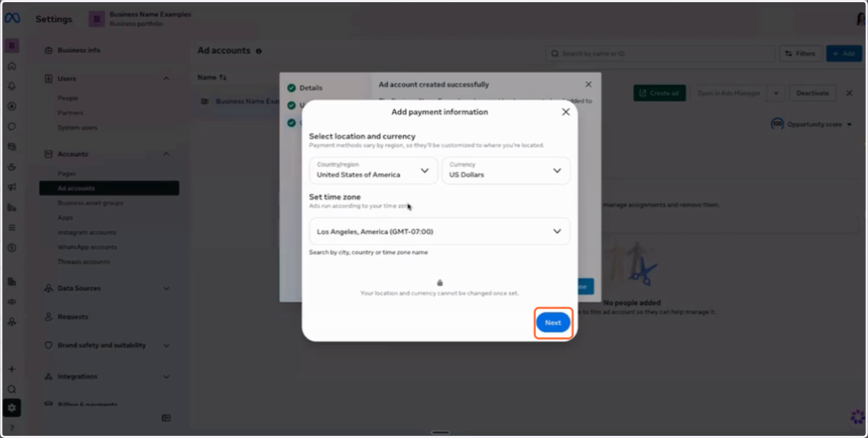Open Instagram accounts
Image resolution: width=868 pixels, height=438 pixels.
pyautogui.click(x=87, y=232)
